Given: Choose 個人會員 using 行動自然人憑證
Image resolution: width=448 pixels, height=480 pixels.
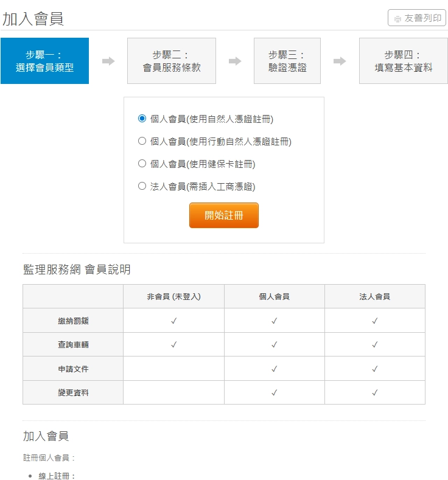Looking at the screenshot, I should tap(142, 141).
